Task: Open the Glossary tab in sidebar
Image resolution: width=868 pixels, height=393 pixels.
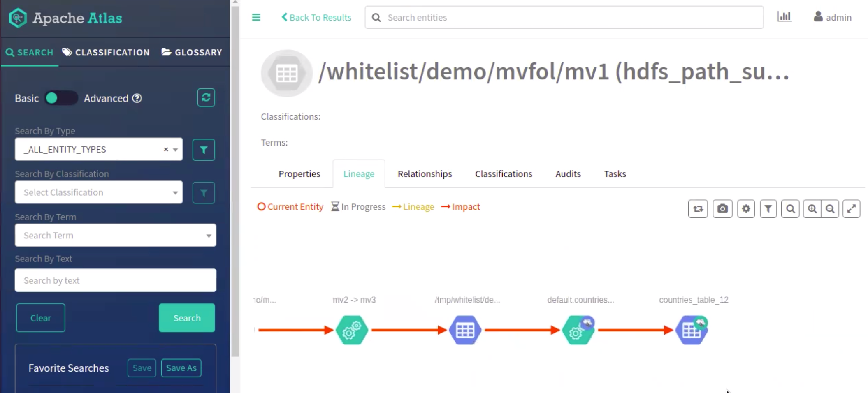Action: pyautogui.click(x=192, y=52)
